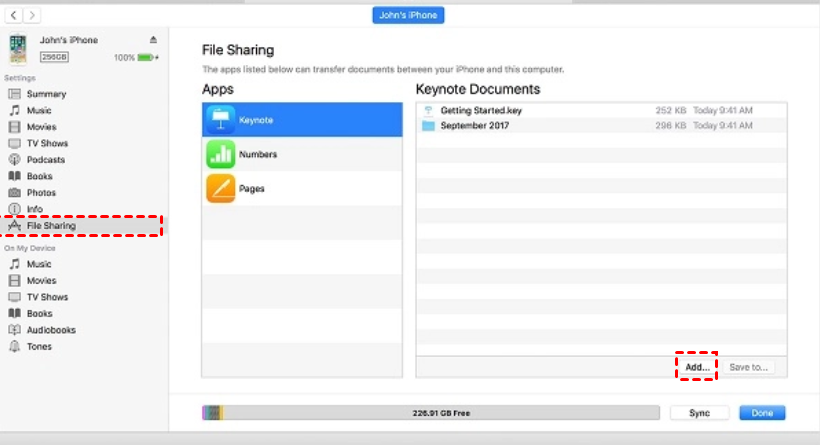The height and width of the screenshot is (445, 820).
Task: Select the Getting Started.key document
Action: pyautogui.click(x=481, y=110)
